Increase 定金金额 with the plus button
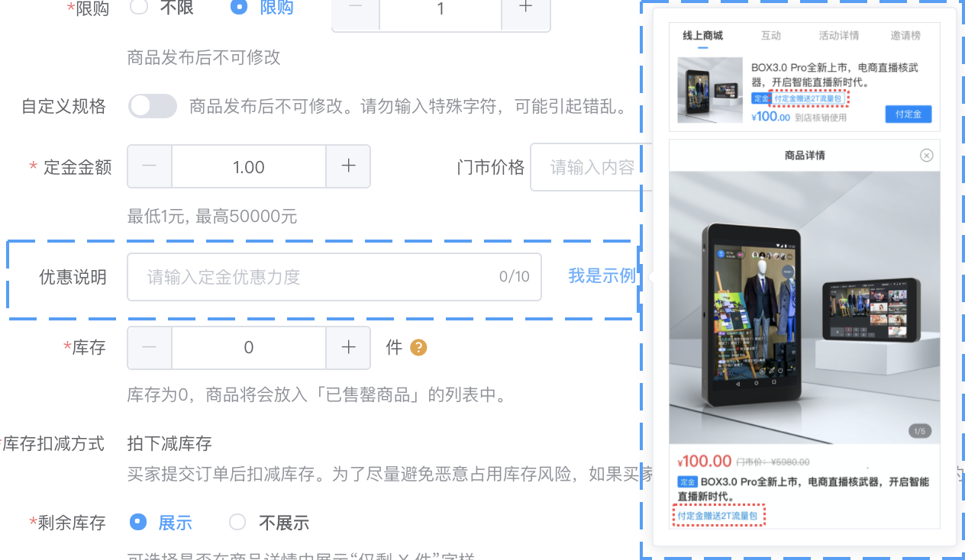965x560 pixels. tap(348, 166)
